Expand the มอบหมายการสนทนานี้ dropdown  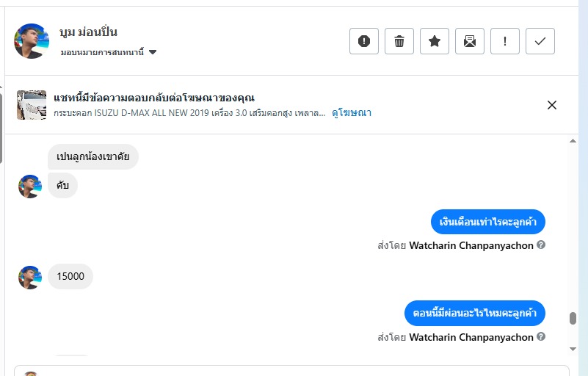coord(153,52)
